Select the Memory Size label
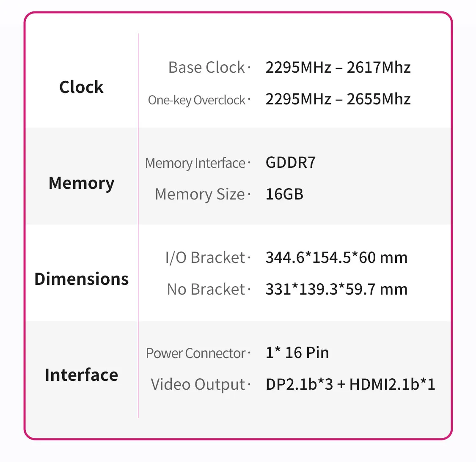This screenshot has width=476, height=462. click(x=200, y=194)
